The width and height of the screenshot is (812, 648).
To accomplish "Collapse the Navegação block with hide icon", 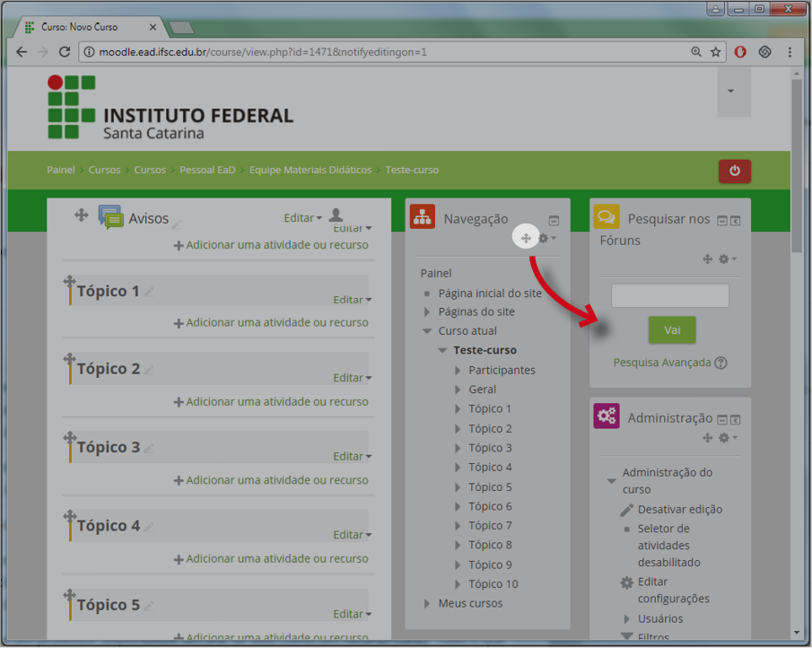I will point(554,220).
